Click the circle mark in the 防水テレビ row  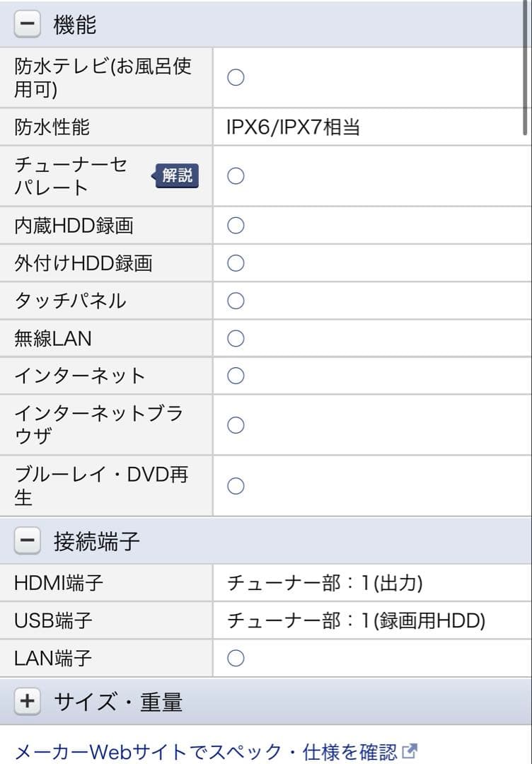[x=235, y=78]
